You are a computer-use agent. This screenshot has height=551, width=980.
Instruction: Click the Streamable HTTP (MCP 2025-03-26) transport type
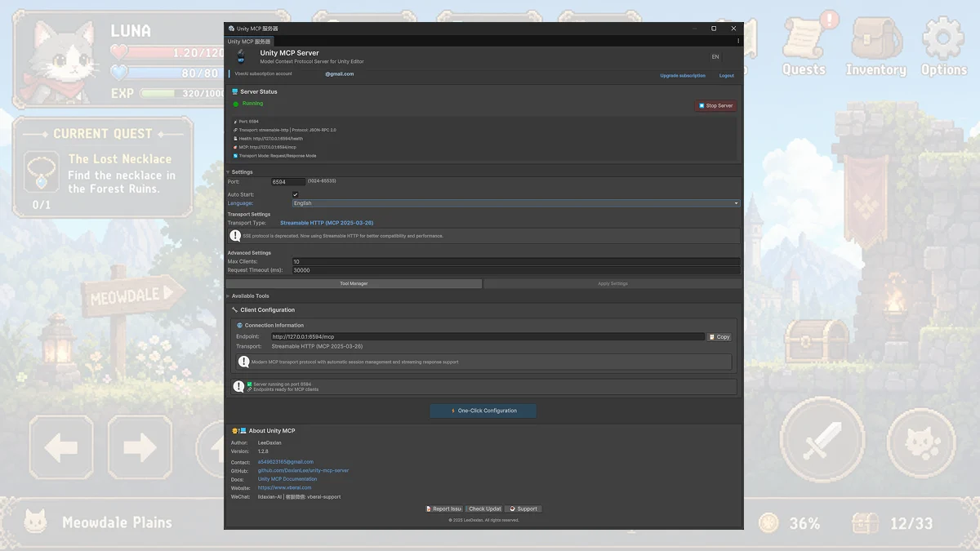[x=327, y=223]
